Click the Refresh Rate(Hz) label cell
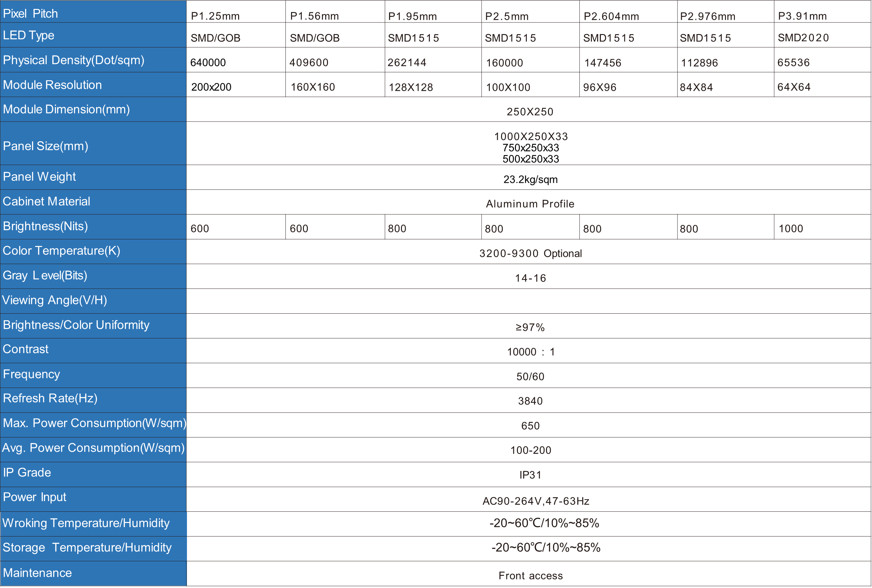The width and height of the screenshot is (872, 588). click(50, 398)
